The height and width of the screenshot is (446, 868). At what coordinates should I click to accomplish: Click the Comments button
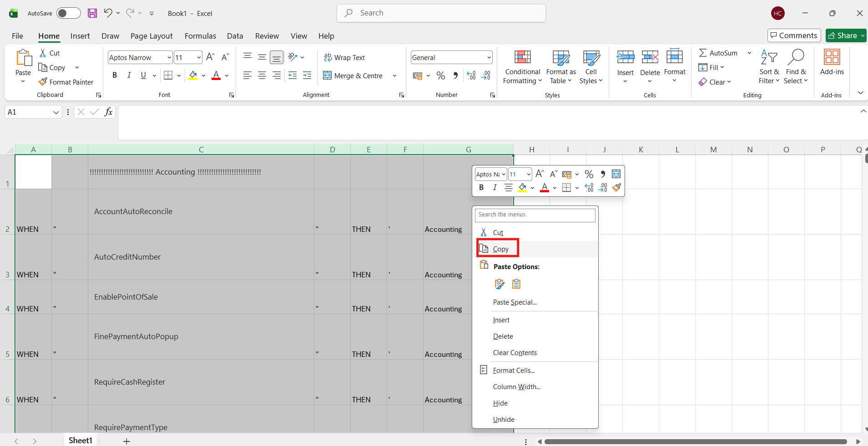tap(794, 35)
